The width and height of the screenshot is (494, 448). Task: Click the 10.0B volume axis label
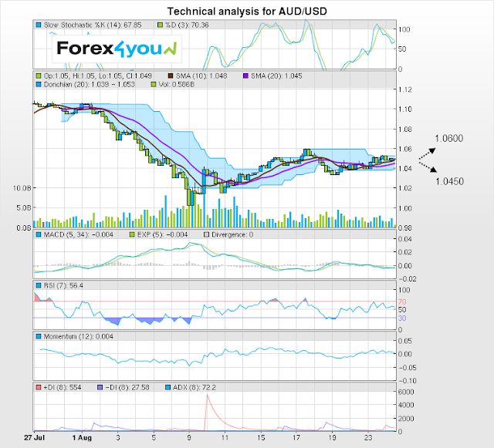tap(22, 188)
